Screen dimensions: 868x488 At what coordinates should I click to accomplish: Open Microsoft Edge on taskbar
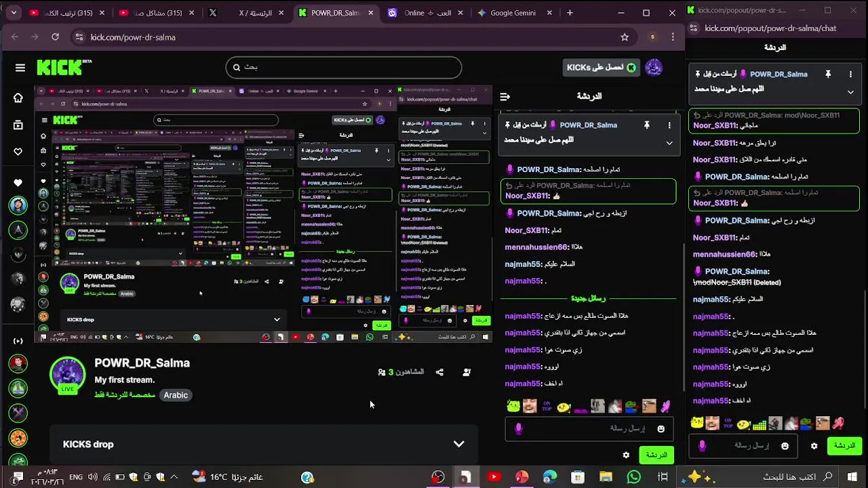click(x=549, y=477)
